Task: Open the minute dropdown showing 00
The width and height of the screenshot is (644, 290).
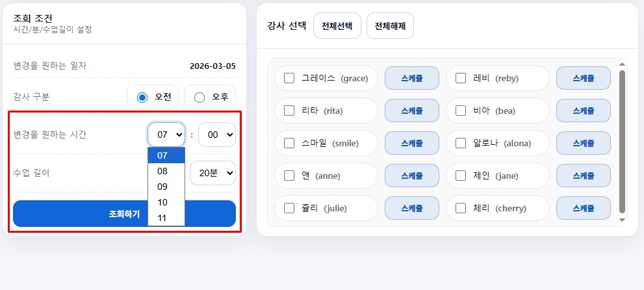Action: 217,135
